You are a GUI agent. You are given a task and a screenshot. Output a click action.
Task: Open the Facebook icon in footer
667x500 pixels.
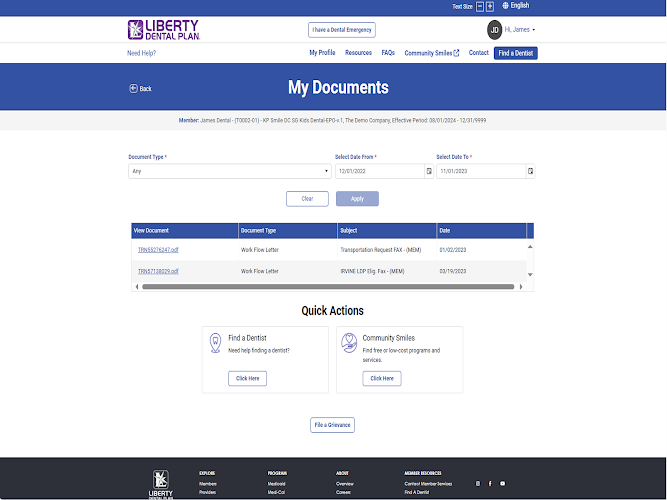point(490,483)
